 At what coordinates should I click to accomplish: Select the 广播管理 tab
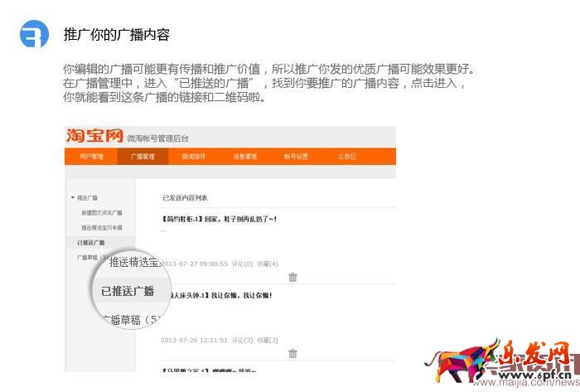[x=143, y=157]
